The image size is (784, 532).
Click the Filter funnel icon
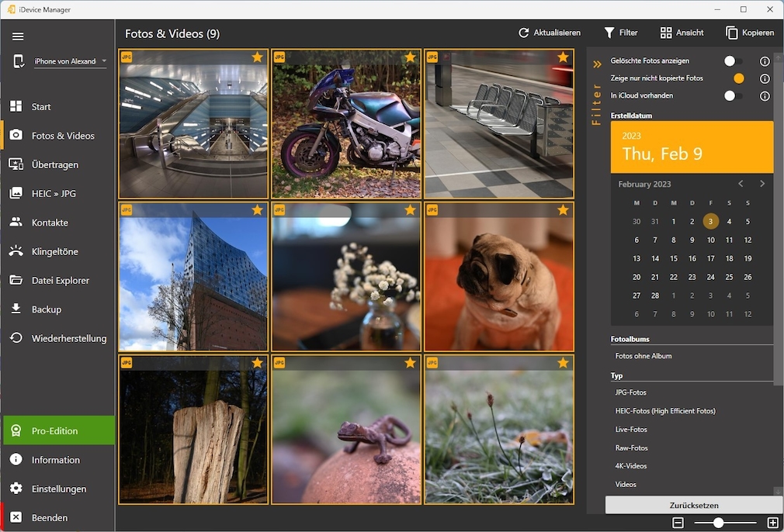[609, 33]
